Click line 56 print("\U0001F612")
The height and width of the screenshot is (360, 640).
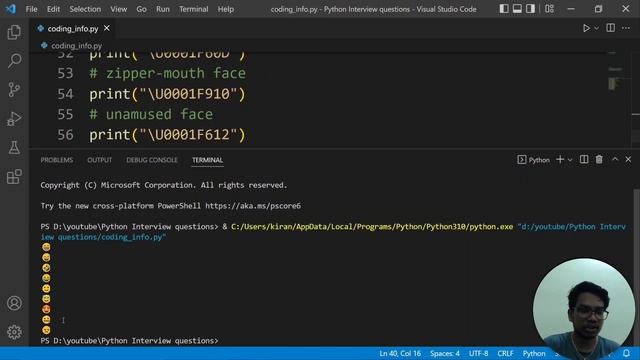(167, 135)
